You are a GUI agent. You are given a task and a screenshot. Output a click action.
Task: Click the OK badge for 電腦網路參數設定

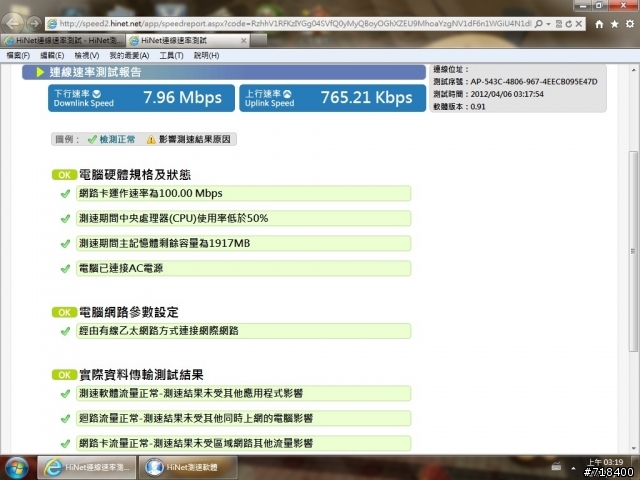[x=64, y=312]
